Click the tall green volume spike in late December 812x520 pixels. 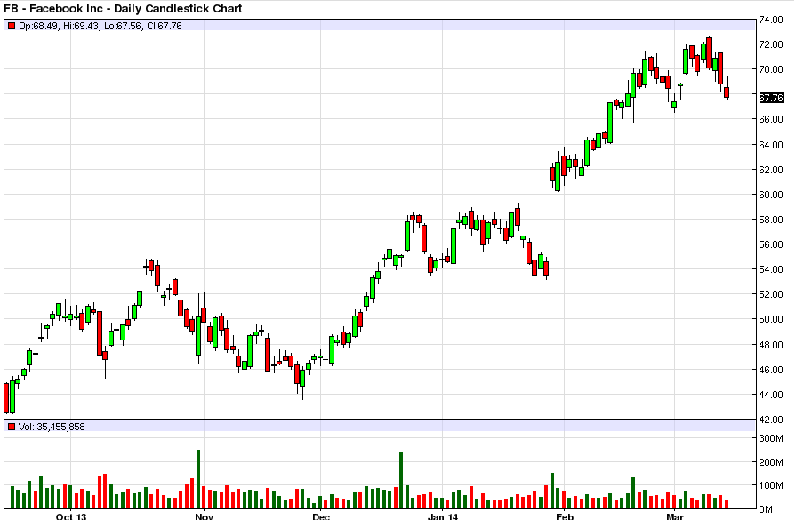pos(401,480)
